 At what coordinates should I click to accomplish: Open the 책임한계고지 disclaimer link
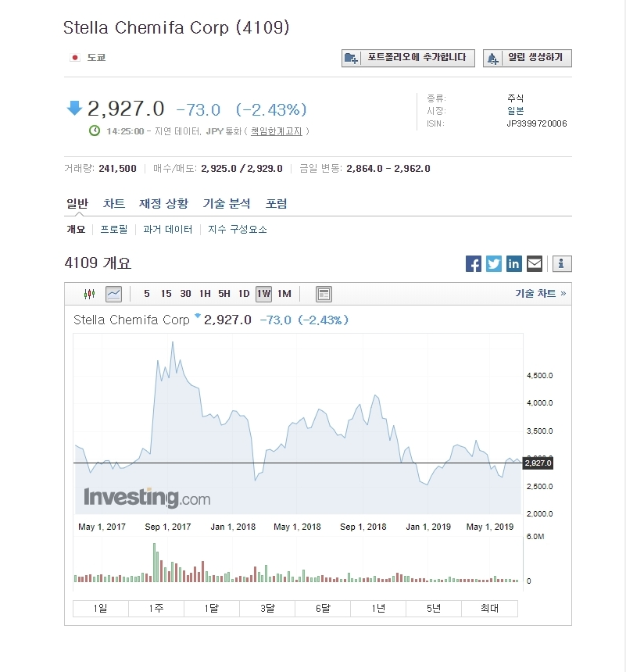[276, 131]
